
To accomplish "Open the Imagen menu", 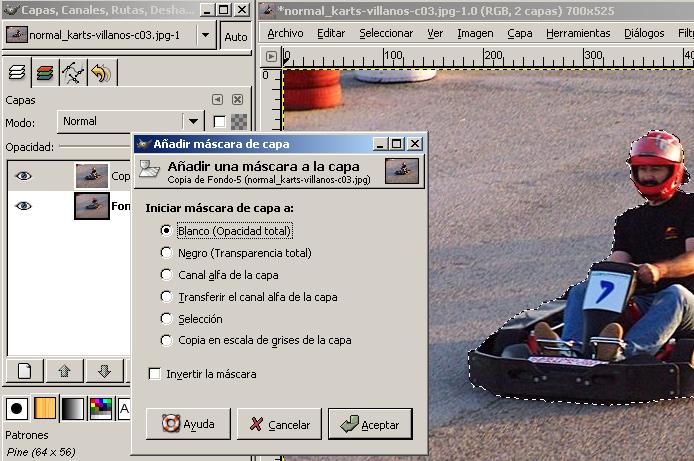I will point(475,33).
